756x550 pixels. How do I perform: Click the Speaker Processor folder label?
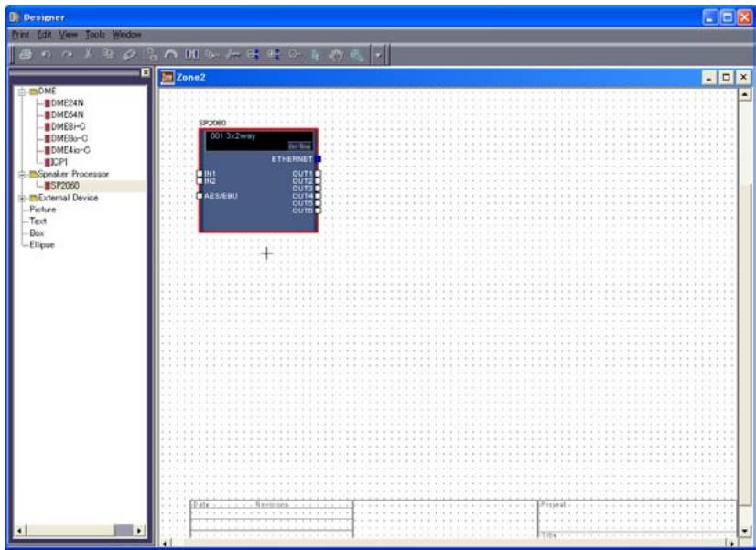pyautogui.click(x=73, y=174)
